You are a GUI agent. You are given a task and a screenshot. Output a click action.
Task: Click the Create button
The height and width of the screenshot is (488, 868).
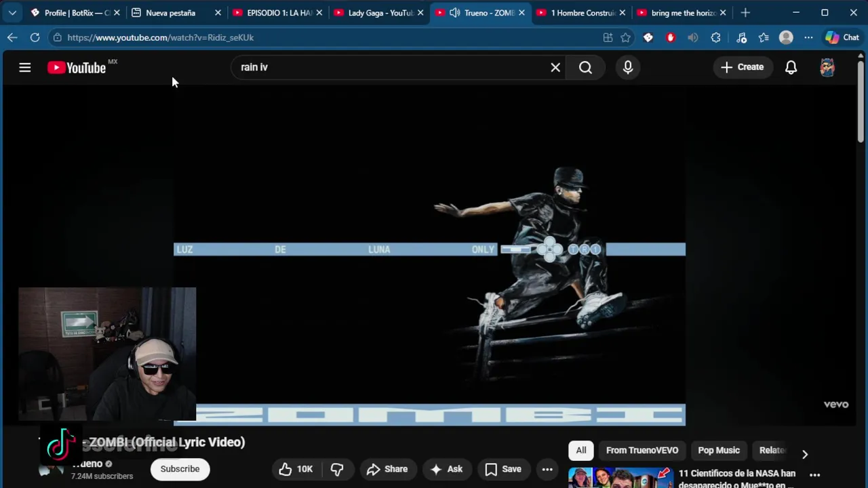742,67
